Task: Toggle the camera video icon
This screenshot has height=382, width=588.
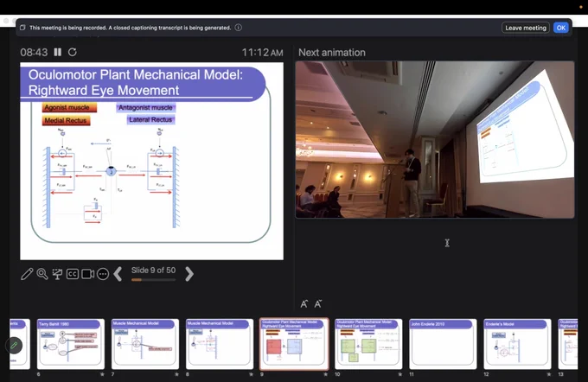Action: (x=87, y=274)
